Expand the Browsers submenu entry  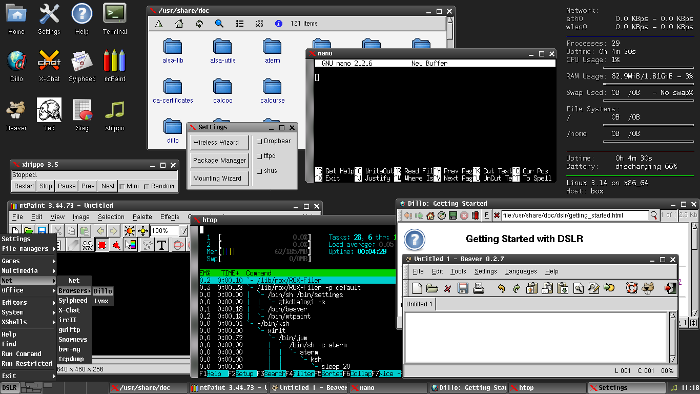74,290
